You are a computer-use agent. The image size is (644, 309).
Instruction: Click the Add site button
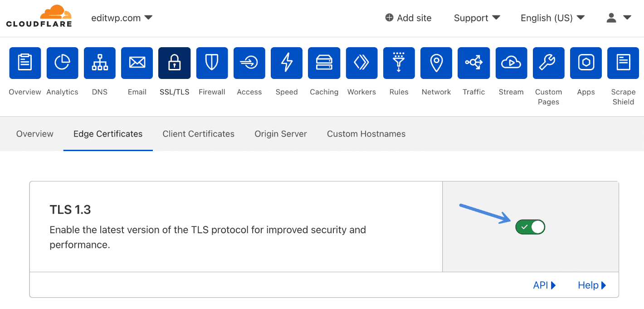408,18
